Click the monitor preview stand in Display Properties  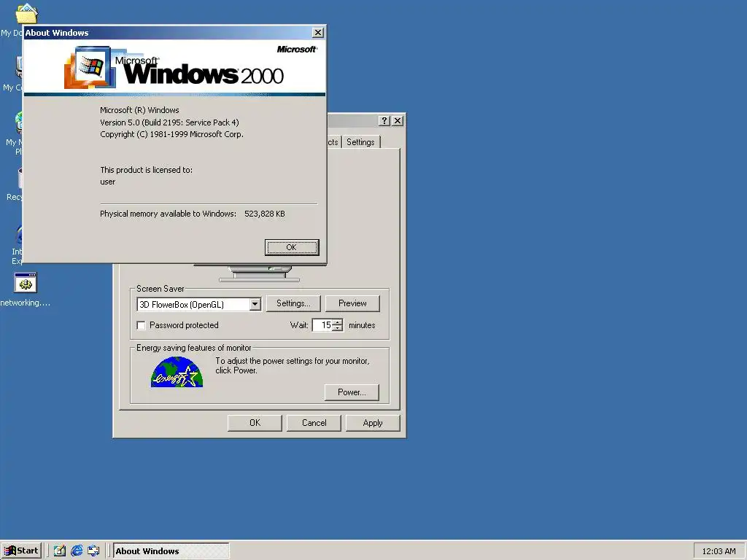point(260,274)
